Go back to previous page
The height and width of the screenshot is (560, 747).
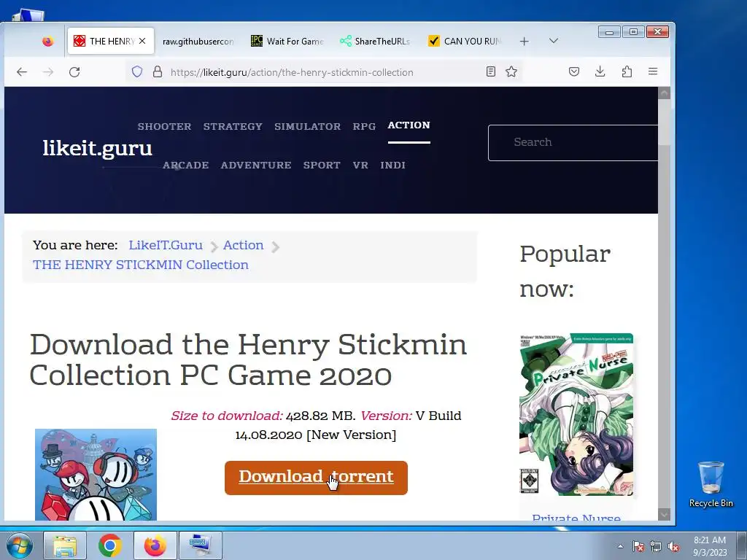click(x=22, y=72)
